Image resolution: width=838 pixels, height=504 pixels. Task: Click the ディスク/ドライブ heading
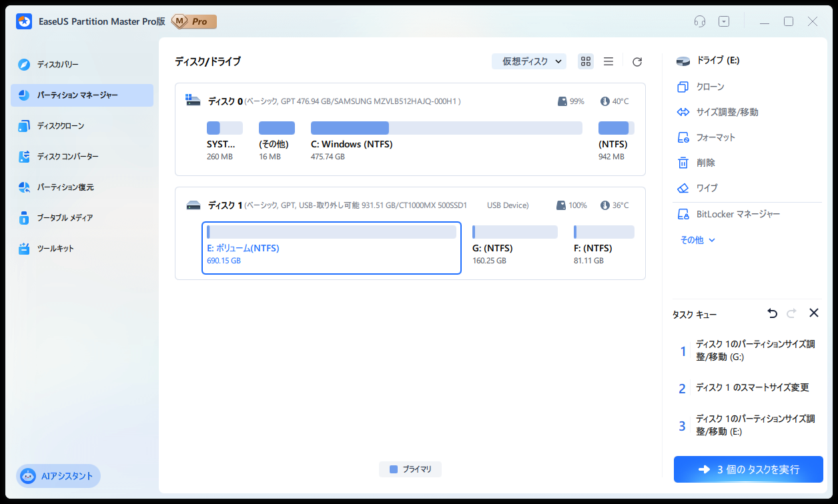(207, 61)
